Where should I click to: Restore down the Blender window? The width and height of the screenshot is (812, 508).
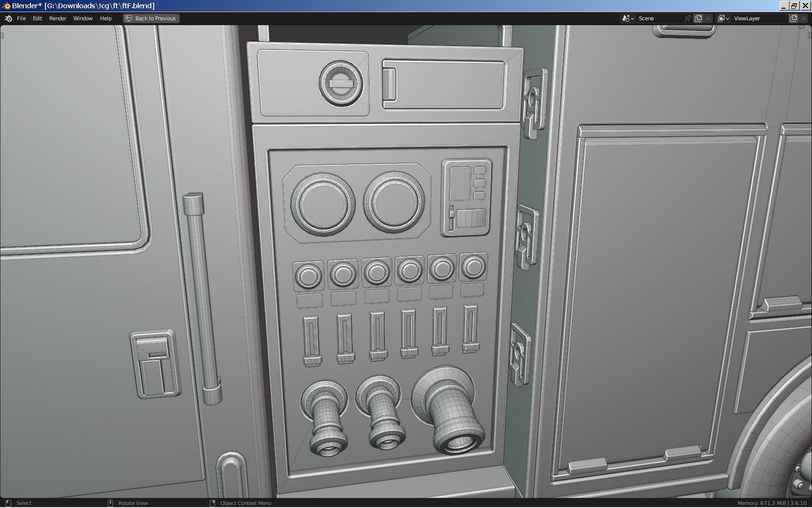794,6
